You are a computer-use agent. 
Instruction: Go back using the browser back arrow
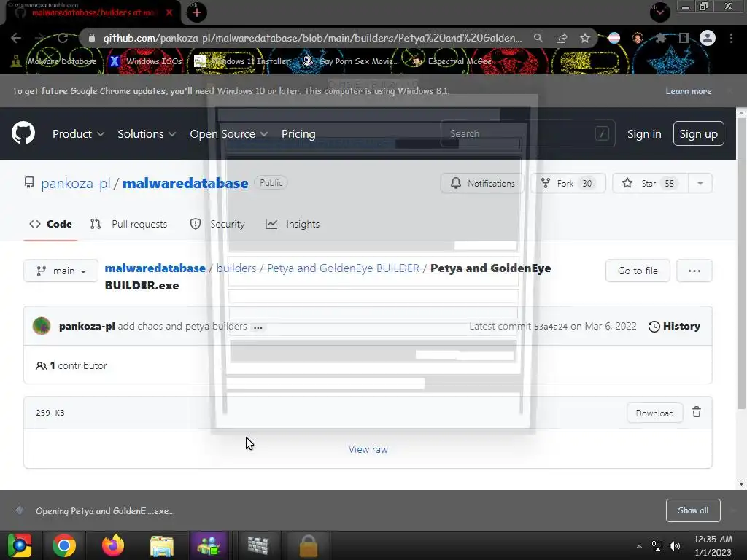tap(16, 38)
